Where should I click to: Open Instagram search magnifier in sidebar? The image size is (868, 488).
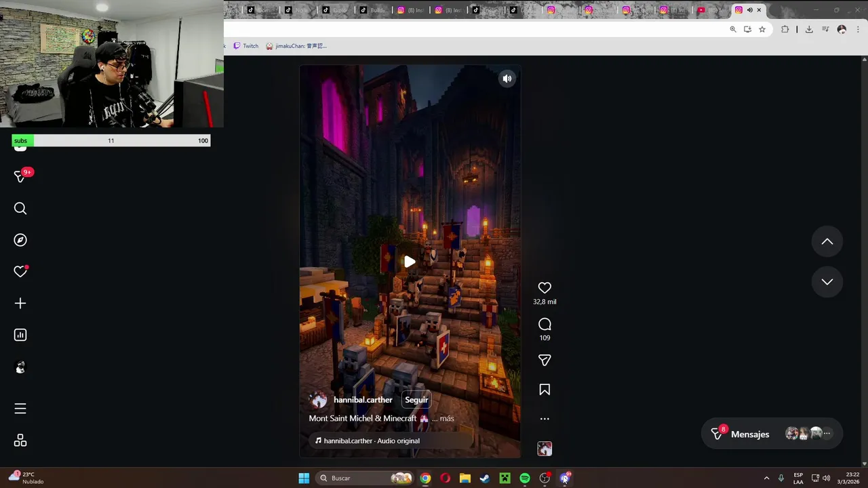(20, 209)
